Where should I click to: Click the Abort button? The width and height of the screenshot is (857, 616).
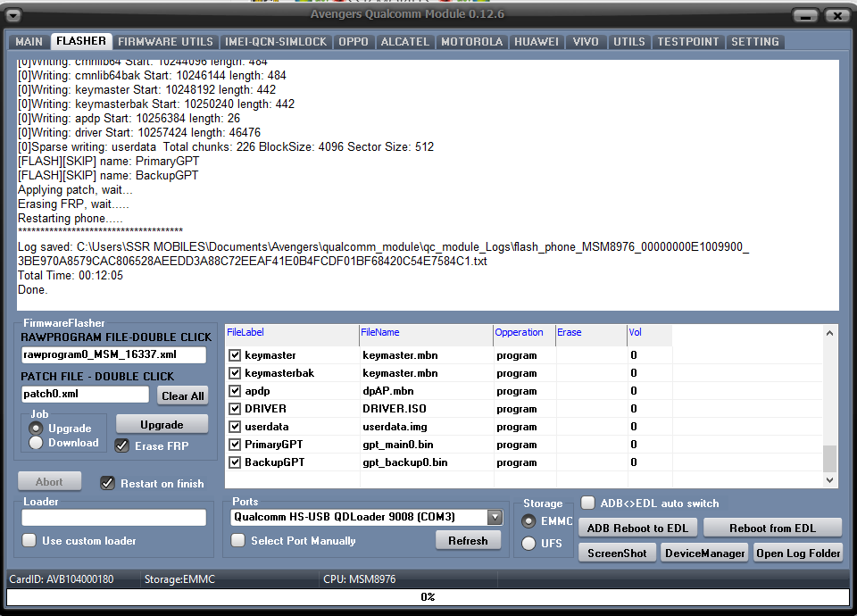click(49, 481)
